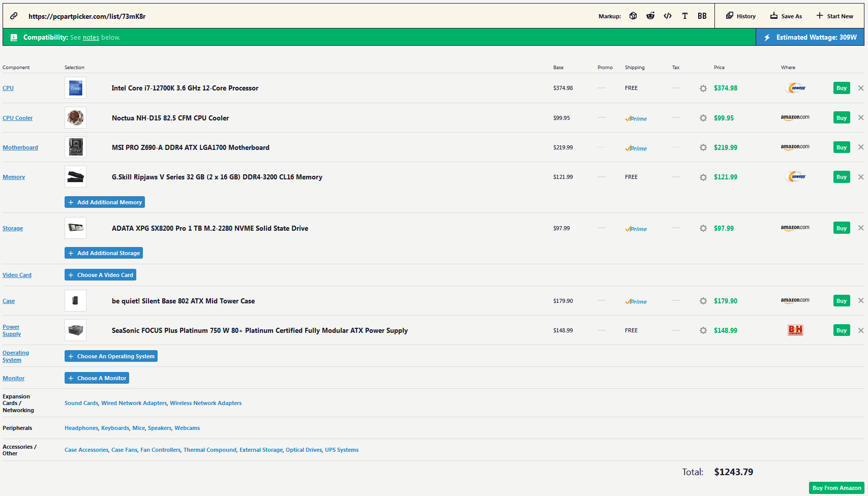The height and width of the screenshot is (496, 868).
Task: Click the Noctua NH-D15 cooler thumbnail
Action: (x=75, y=118)
